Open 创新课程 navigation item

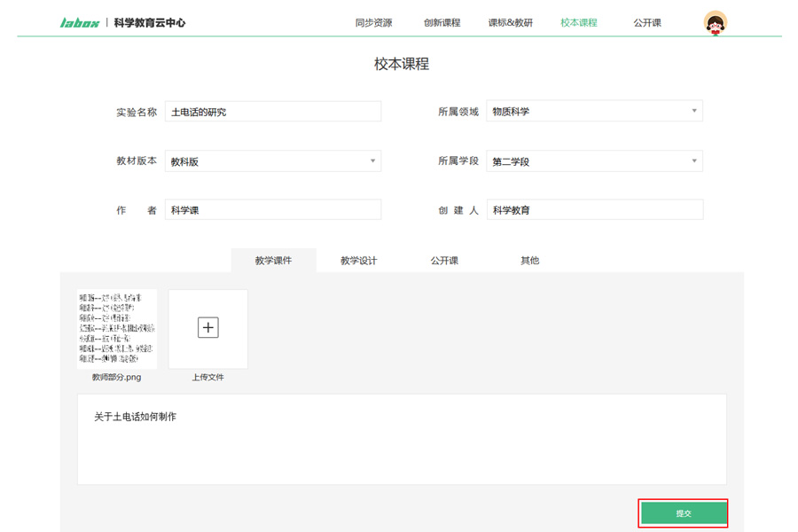point(442,23)
